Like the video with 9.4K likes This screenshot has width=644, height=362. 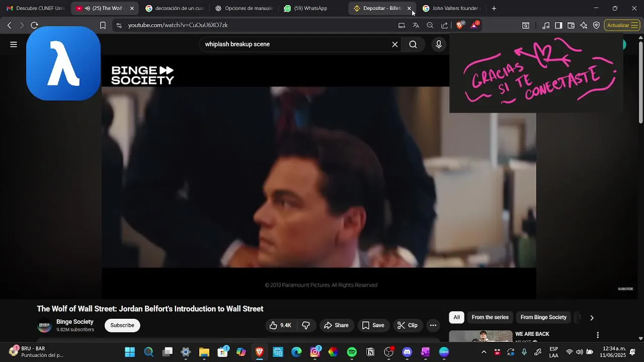tap(280, 325)
